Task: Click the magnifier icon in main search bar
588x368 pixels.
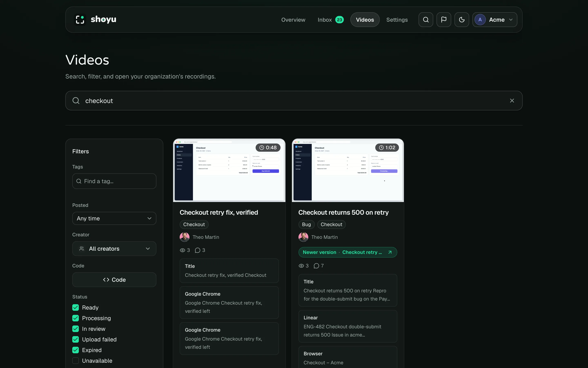Action: [x=76, y=101]
